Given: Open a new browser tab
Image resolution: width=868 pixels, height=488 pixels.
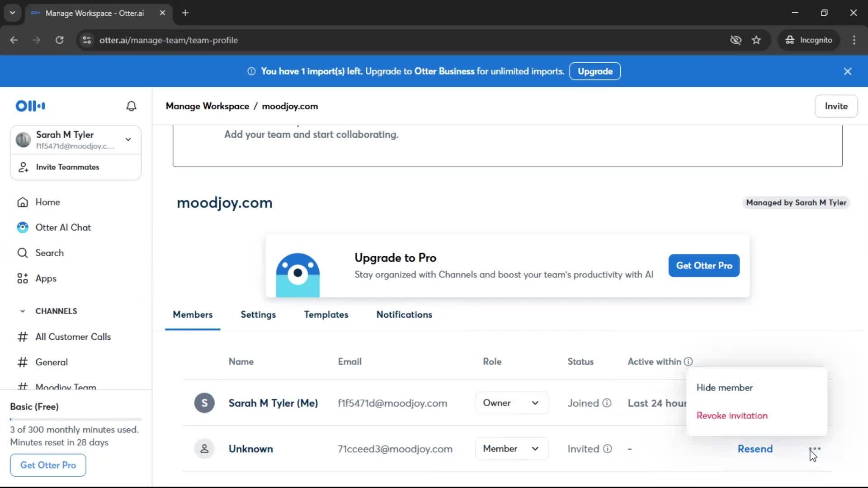Looking at the screenshot, I should pyautogui.click(x=185, y=13).
